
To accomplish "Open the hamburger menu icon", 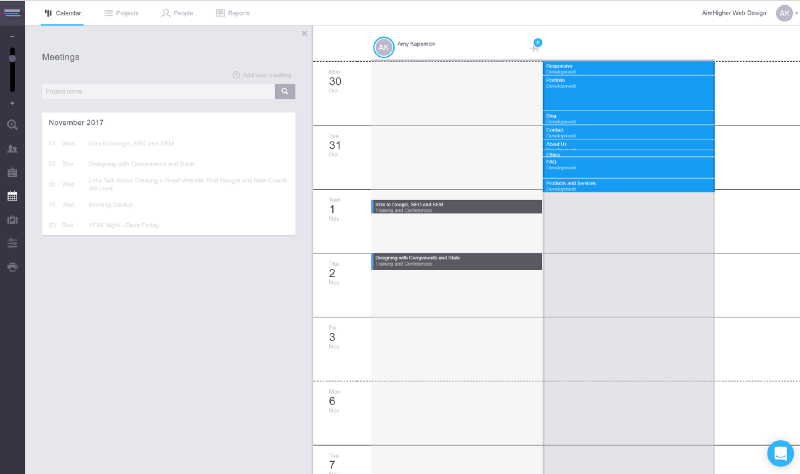I will pyautogui.click(x=12, y=12).
